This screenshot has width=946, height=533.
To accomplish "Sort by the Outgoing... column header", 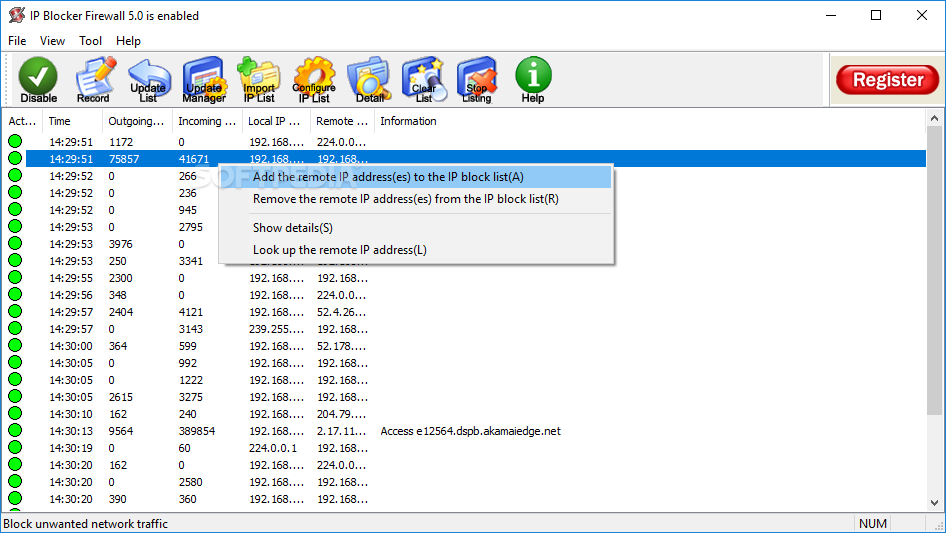I will (138, 121).
